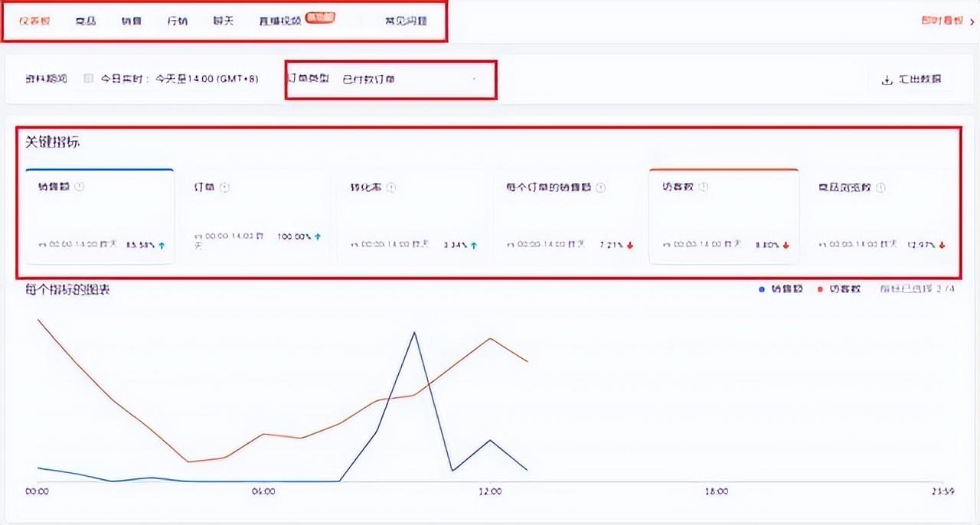Open the 直播视频 live video tab
The height and width of the screenshot is (525, 980).
coord(280,21)
